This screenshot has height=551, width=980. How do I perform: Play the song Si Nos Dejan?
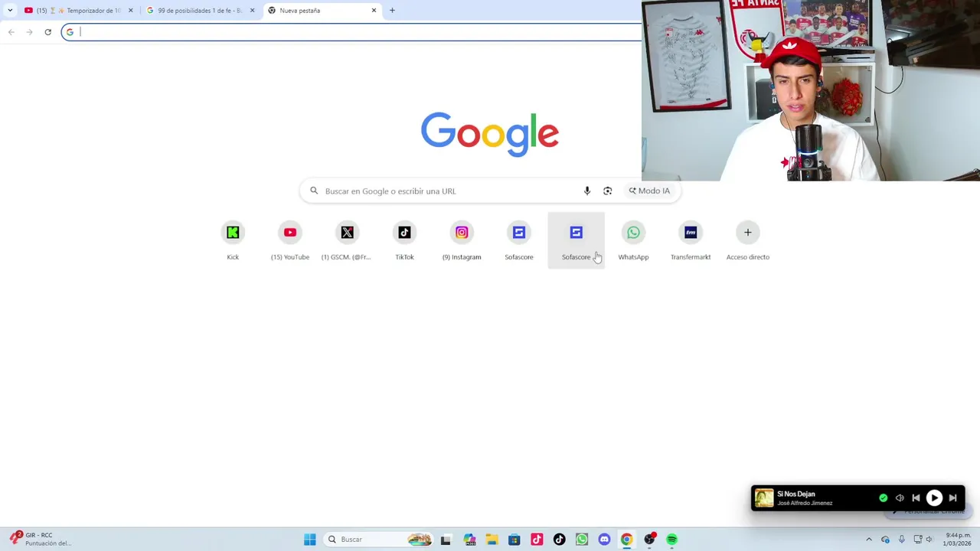pos(934,498)
